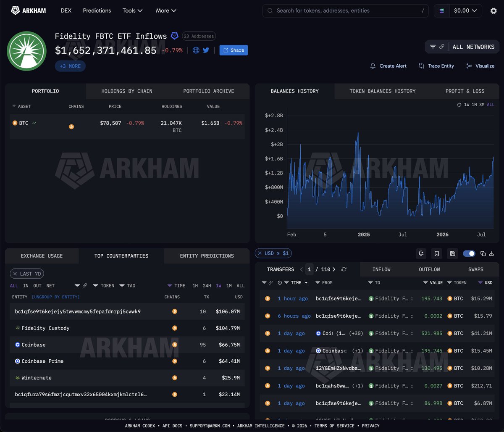The height and width of the screenshot is (432, 504).
Task: Expand the $0.00 balance dropdown
Action: [x=465, y=11]
